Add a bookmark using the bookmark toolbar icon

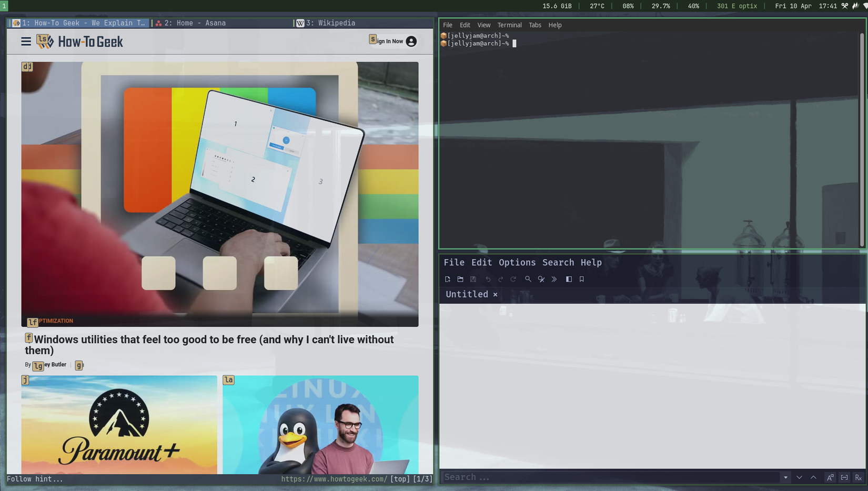[581, 279]
